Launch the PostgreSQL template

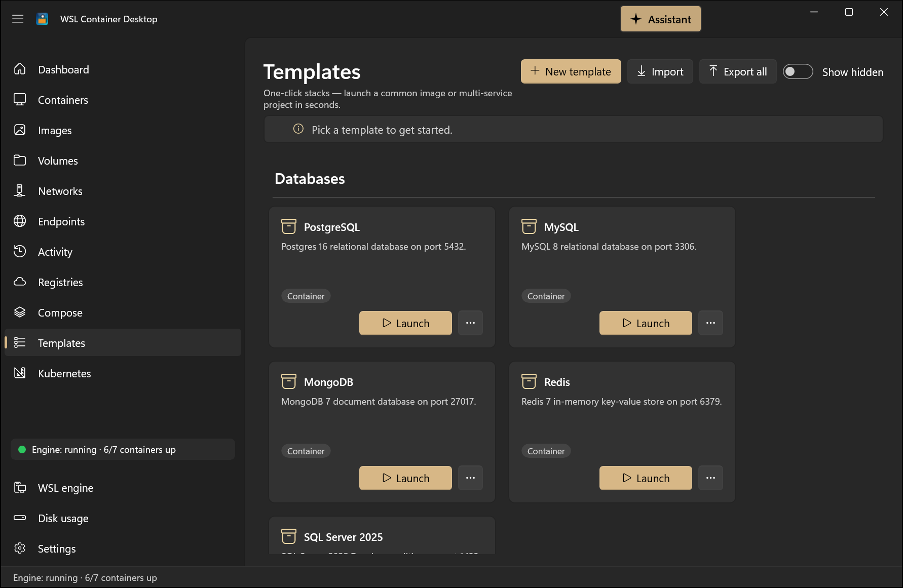pos(405,323)
